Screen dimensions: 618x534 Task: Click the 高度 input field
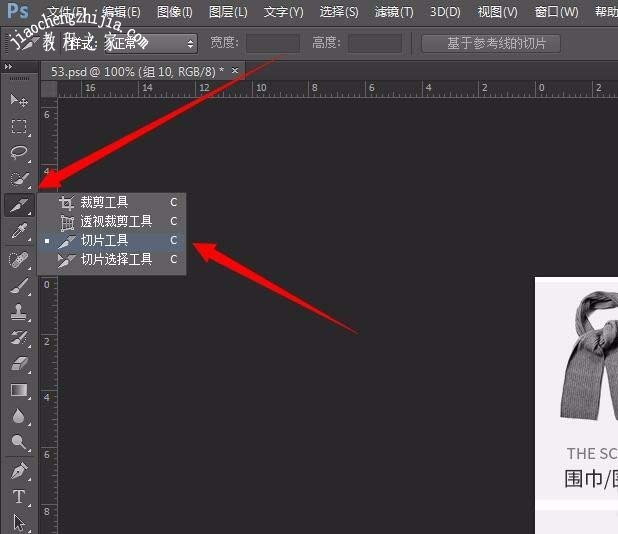375,43
